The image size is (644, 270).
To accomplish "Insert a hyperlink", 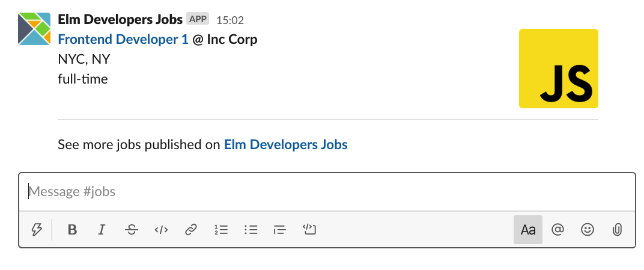I will [x=191, y=230].
